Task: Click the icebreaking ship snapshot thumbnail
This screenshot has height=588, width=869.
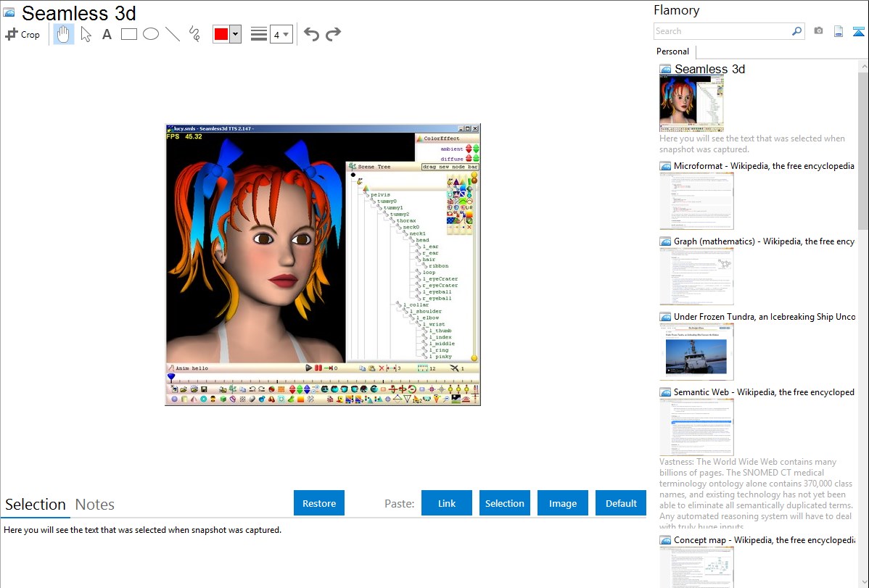Action: pyautogui.click(x=696, y=352)
